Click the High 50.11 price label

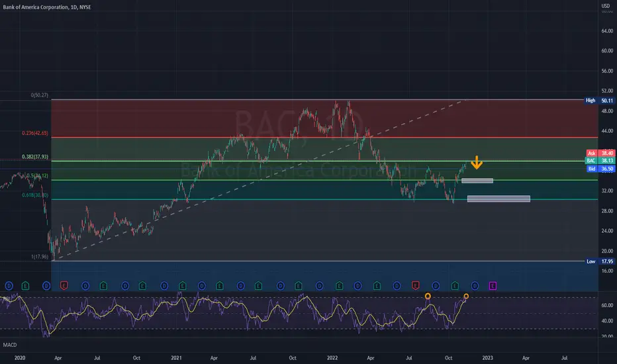pyautogui.click(x=600, y=101)
